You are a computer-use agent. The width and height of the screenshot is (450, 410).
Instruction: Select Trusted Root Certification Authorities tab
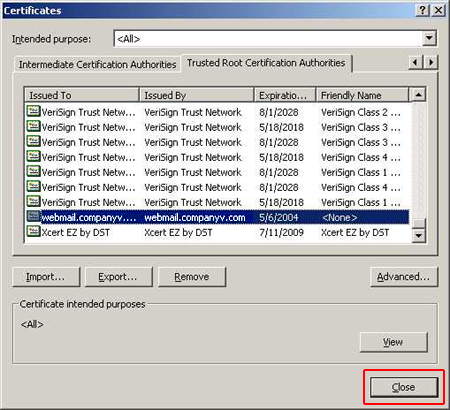click(266, 63)
